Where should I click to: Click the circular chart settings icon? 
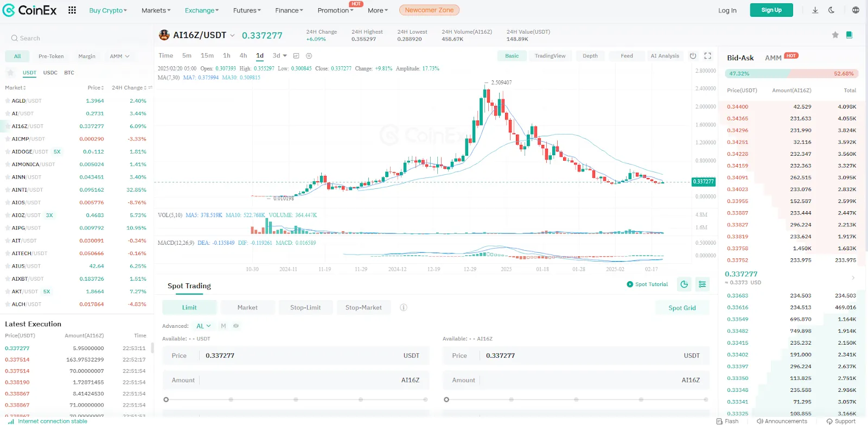click(x=309, y=56)
